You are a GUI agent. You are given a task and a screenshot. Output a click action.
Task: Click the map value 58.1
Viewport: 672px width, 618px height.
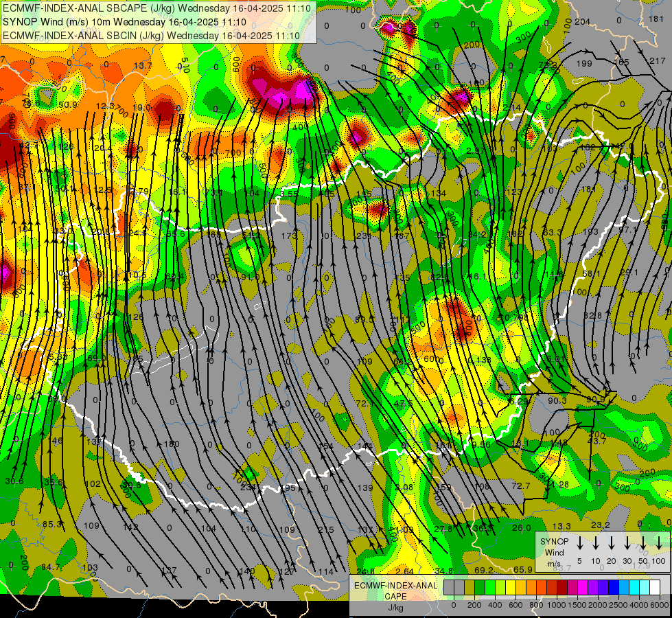click(592, 273)
